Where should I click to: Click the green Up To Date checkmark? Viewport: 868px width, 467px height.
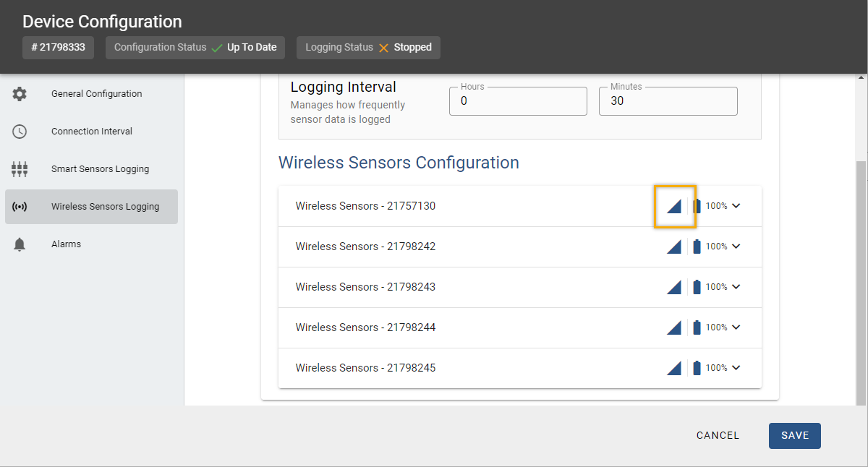coord(217,48)
